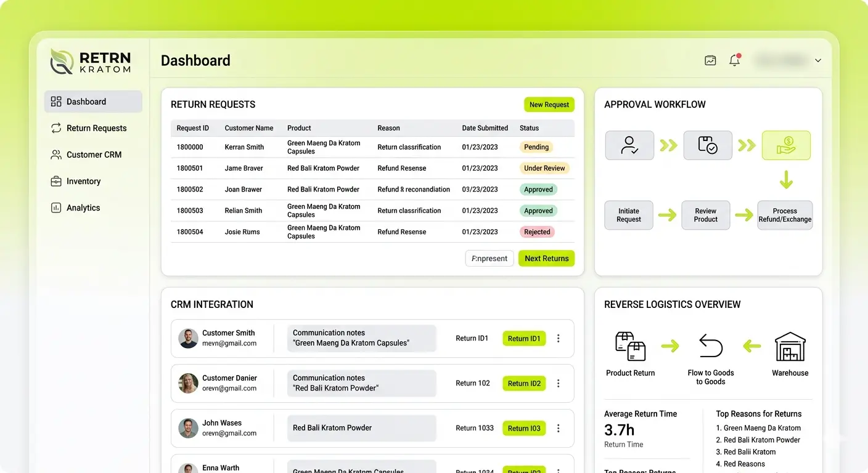Expand the user account dropdown chevron
The image size is (868, 473).
(818, 60)
